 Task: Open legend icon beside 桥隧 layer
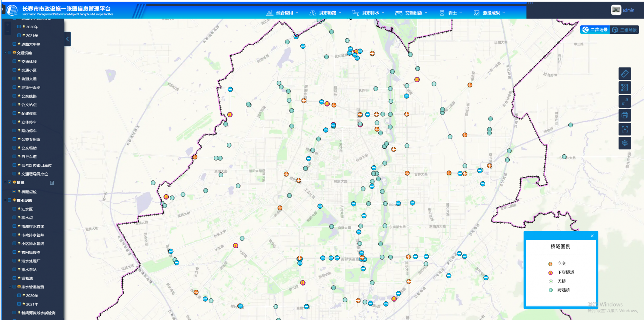pyautogui.click(x=52, y=183)
